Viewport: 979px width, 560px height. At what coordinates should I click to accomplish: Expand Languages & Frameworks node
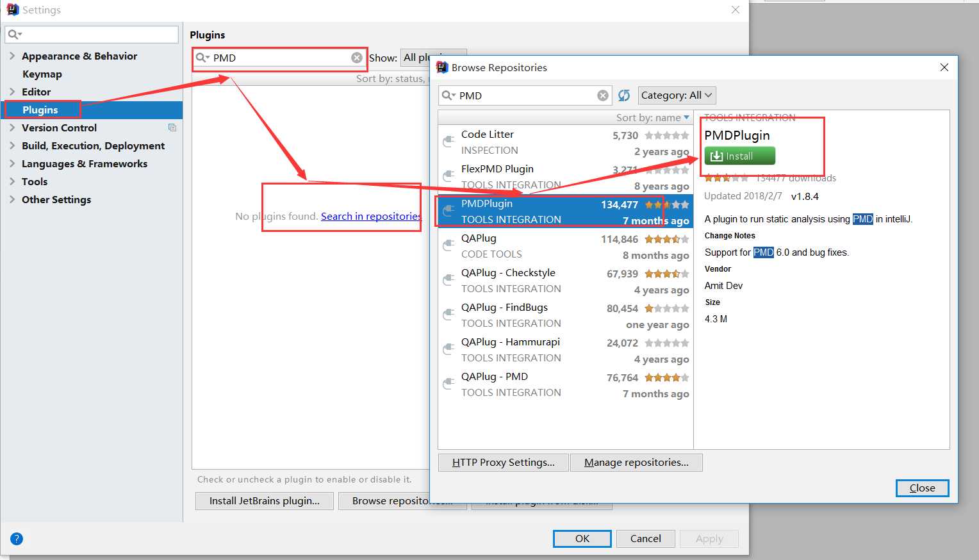tap(12, 163)
